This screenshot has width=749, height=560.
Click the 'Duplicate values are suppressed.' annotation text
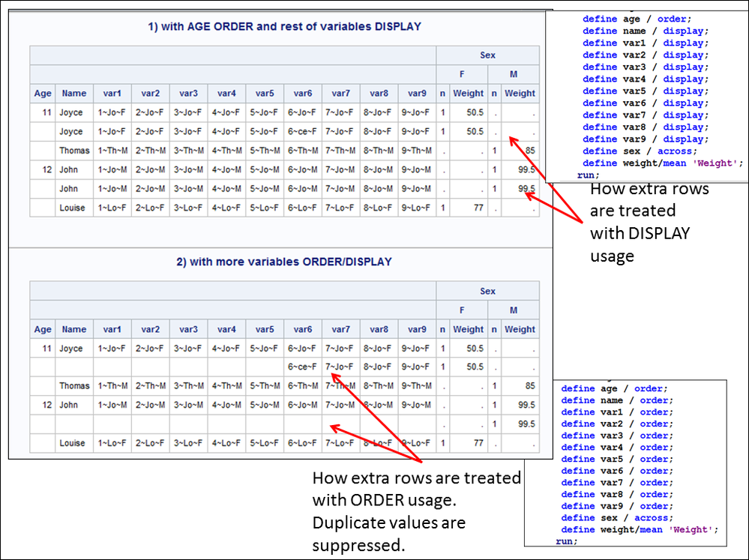389,534
